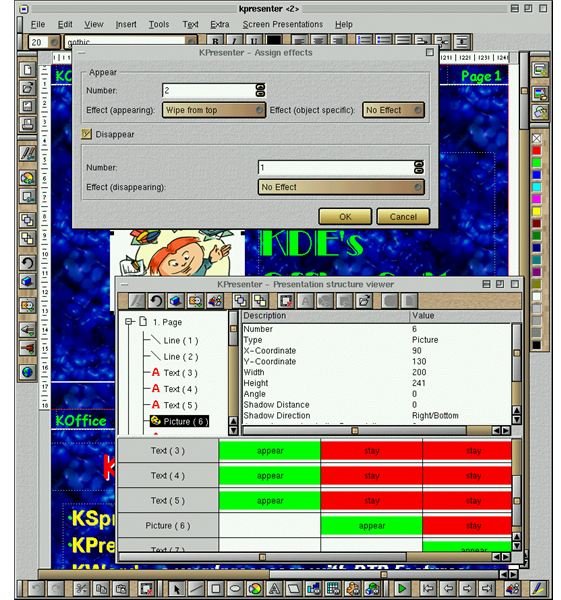Screen dimensions: 561x600
Task: Click the Bold formatting icon
Action: 215,41
